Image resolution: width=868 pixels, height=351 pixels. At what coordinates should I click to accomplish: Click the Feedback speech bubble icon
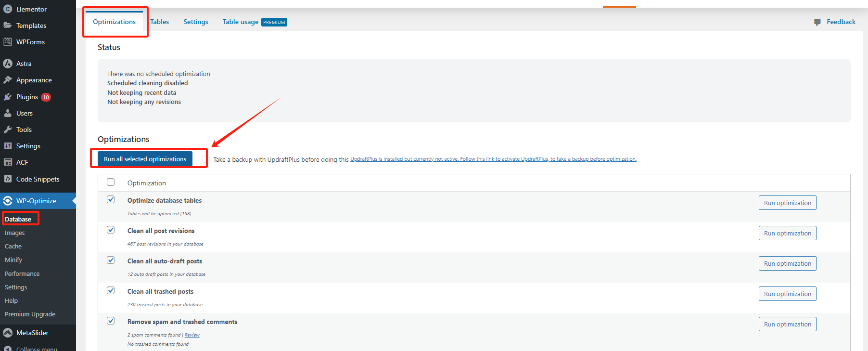pyautogui.click(x=817, y=22)
